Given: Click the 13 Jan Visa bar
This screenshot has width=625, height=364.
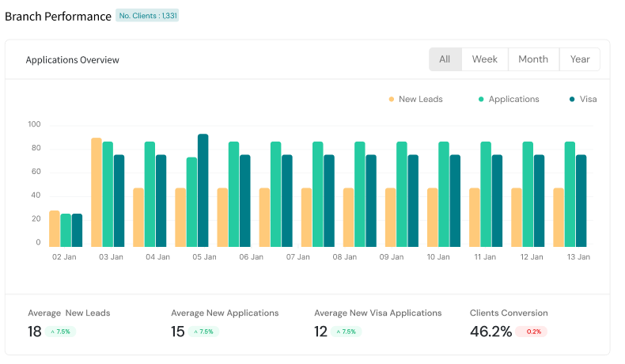Looking at the screenshot, I should 581,201.
